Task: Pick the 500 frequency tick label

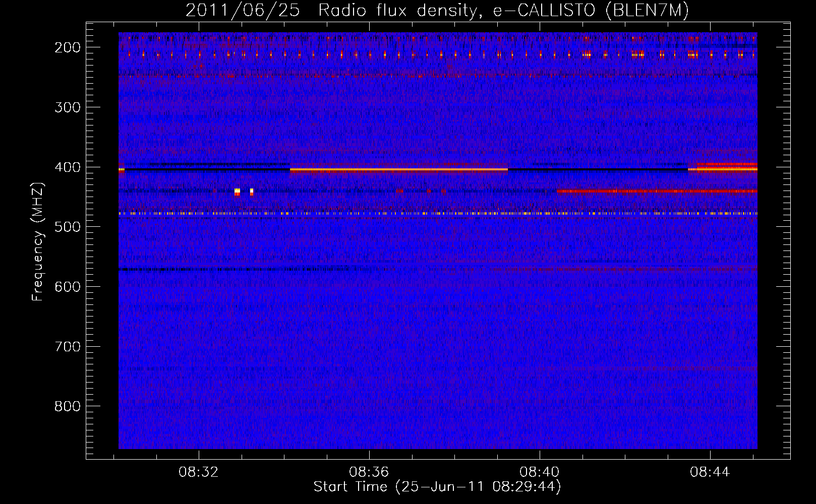Action: tap(68, 227)
